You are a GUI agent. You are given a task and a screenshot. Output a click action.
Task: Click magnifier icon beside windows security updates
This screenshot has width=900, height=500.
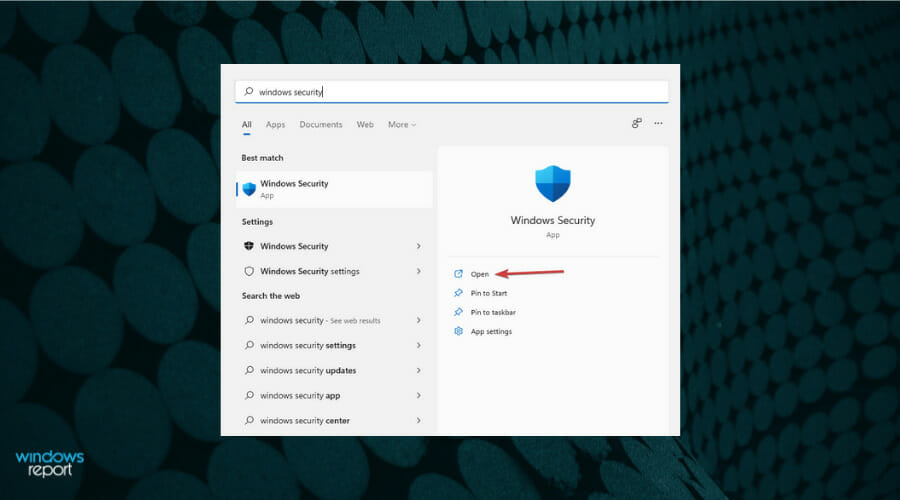(x=249, y=370)
